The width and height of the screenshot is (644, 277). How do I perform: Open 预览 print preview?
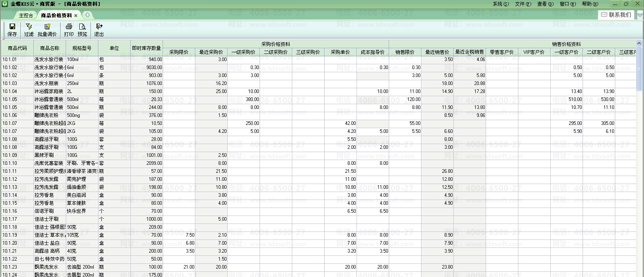(82, 30)
